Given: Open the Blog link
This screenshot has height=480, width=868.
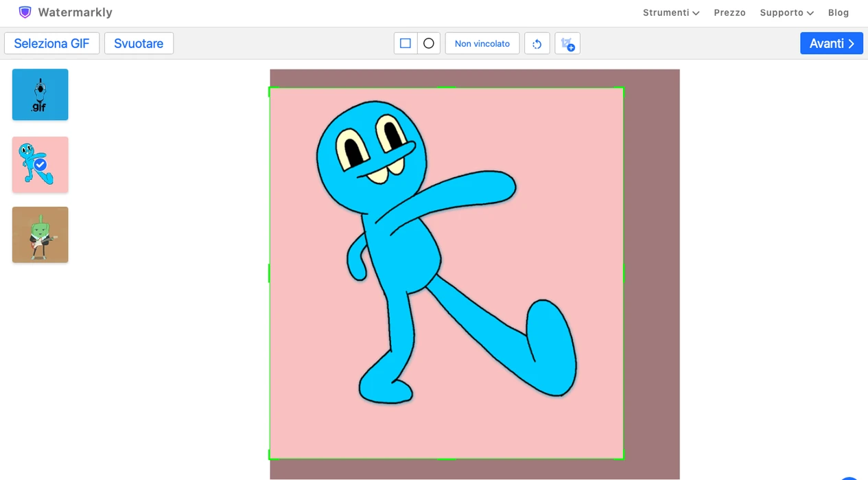Looking at the screenshot, I should (x=838, y=12).
